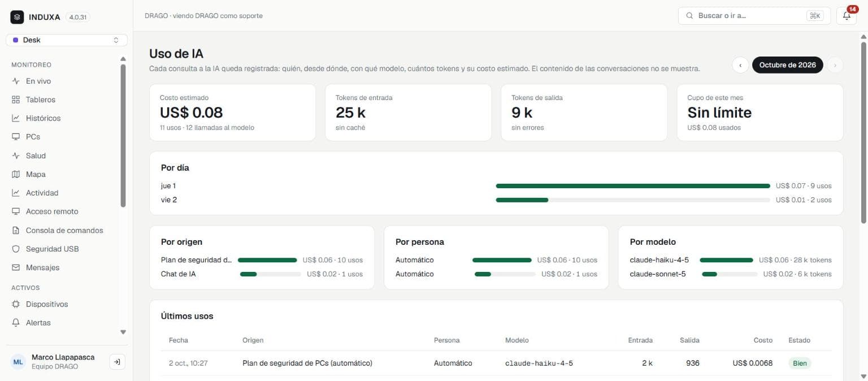Click the PCs monitor icon

(16, 137)
